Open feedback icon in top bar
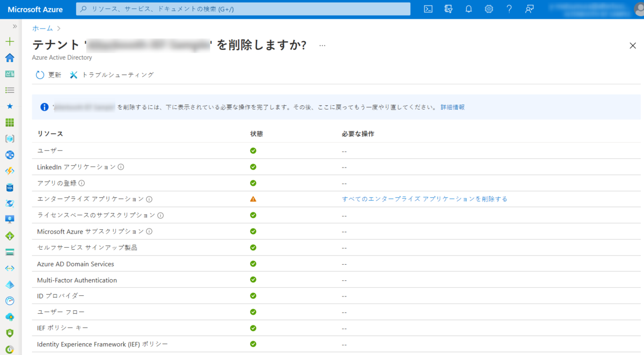 (x=529, y=9)
